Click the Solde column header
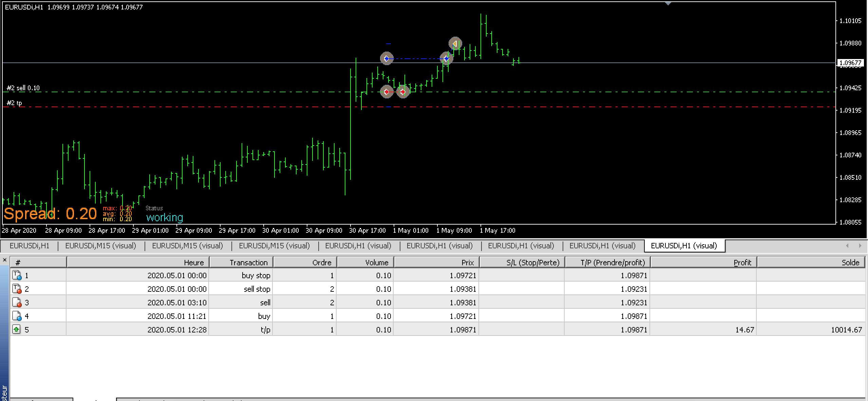868x401 pixels. [811, 262]
